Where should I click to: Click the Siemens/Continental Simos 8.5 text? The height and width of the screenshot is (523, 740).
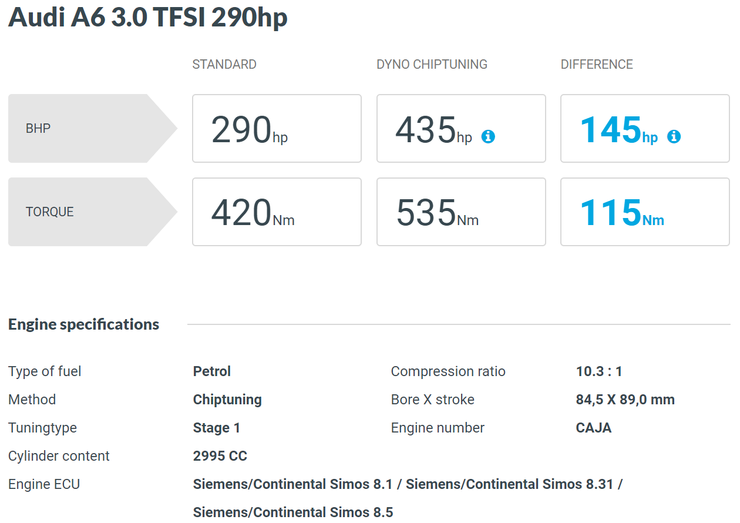(293, 512)
